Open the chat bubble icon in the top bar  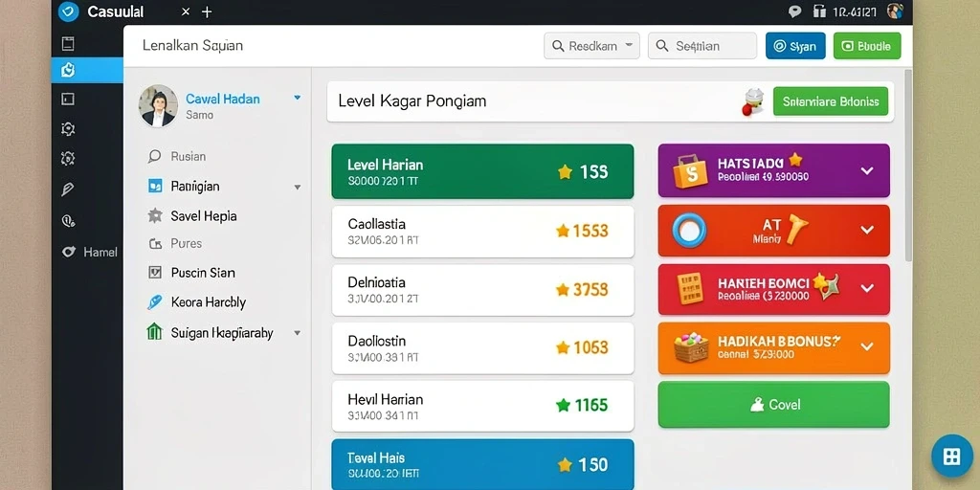point(795,11)
